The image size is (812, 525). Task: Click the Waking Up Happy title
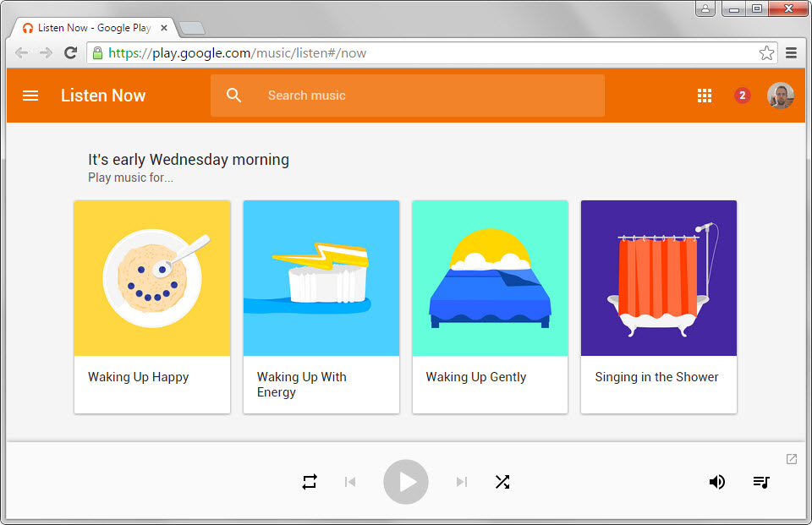pyautogui.click(x=138, y=377)
